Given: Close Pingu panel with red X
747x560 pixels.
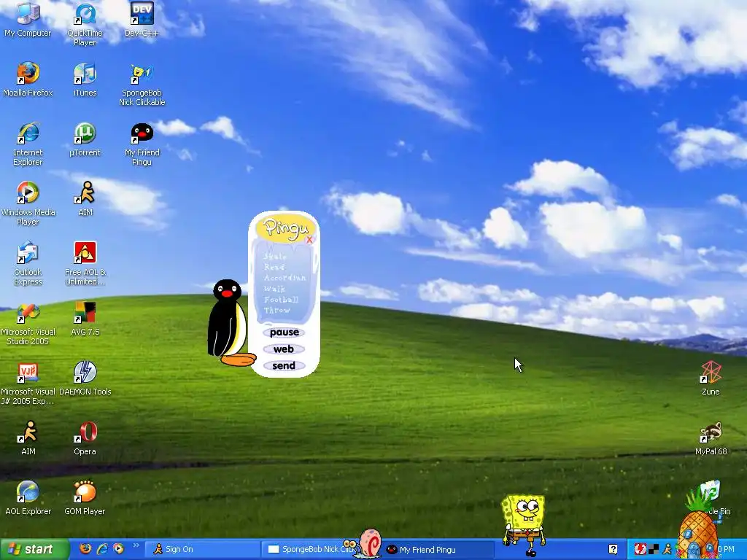Looking at the screenshot, I should tap(309, 239).
